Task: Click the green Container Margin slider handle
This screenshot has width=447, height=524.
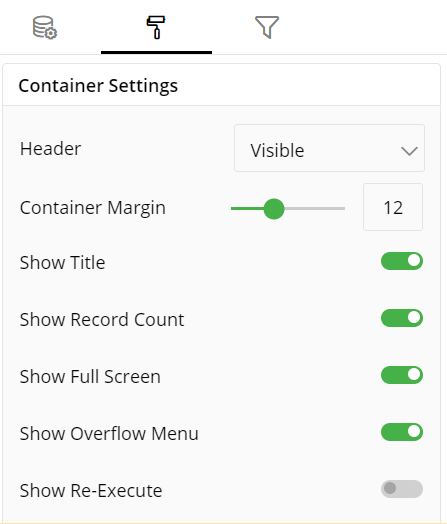Action: point(274,209)
